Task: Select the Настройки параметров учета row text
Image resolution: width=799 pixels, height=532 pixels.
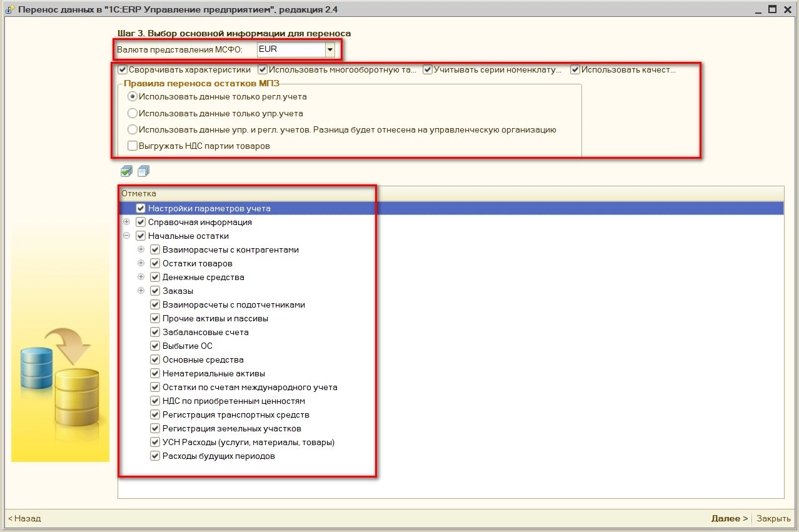Action: 209,208
